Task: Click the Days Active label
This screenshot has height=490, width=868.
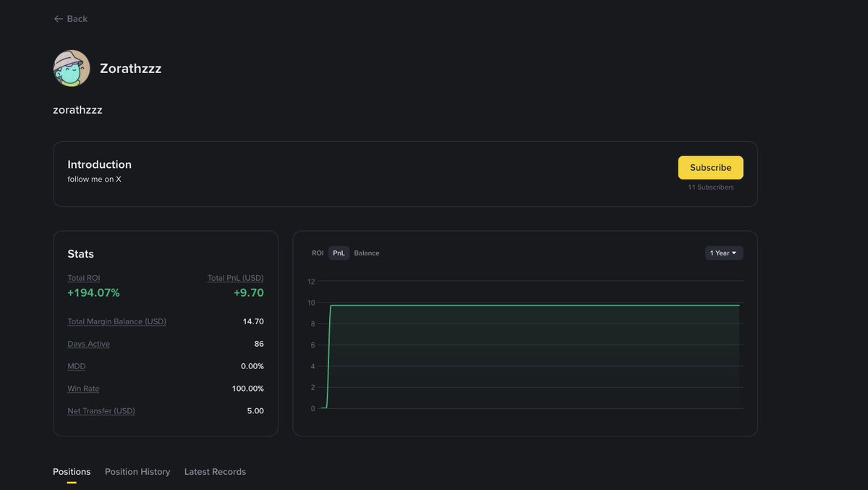Action: pyautogui.click(x=89, y=344)
